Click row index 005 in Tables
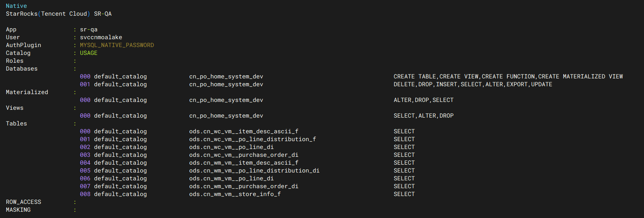The width and height of the screenshot is (644, 218). [x=85, y=171]
